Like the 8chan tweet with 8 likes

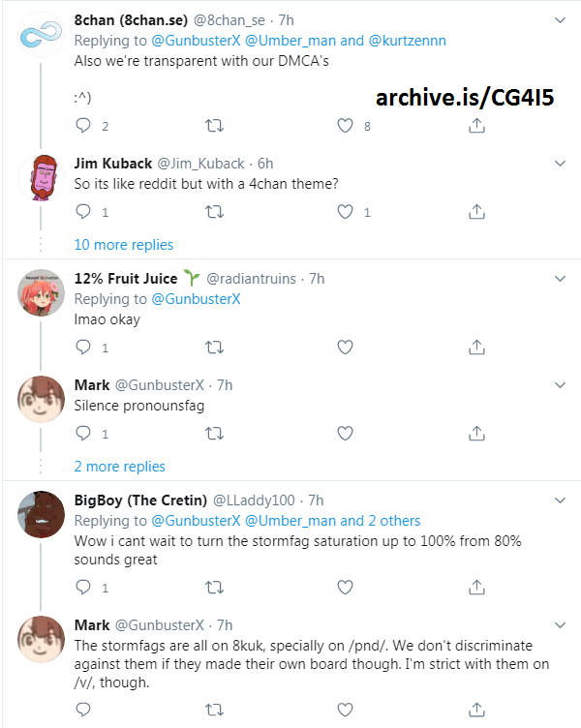[345, 125]
